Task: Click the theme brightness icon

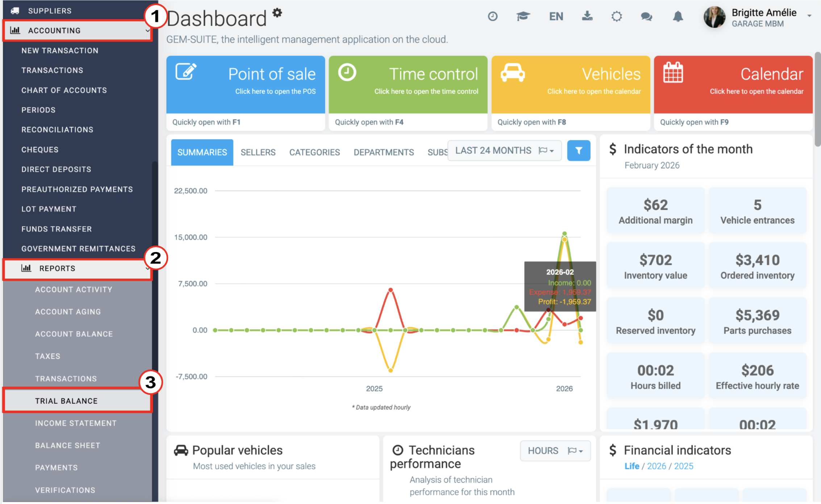Action: click(617, 17)
